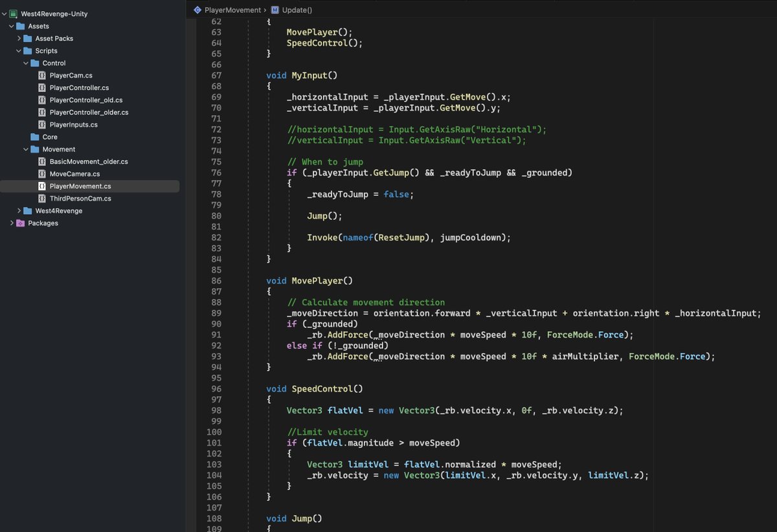
Task: Click the false keyword on line 78
Action: click(x=396, y=194)
